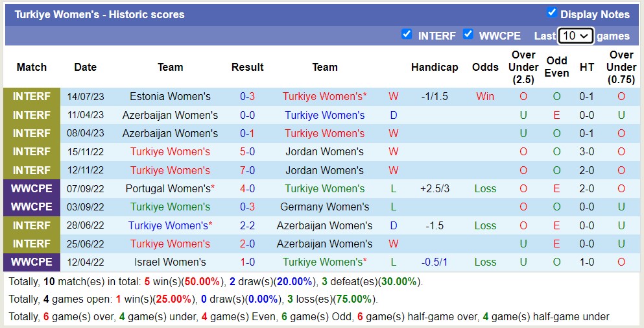The image size is (644, 328).
Task: Uncheck the WWCPE filter checkbox
Action: pyautogui.click(x=468, y=34)
